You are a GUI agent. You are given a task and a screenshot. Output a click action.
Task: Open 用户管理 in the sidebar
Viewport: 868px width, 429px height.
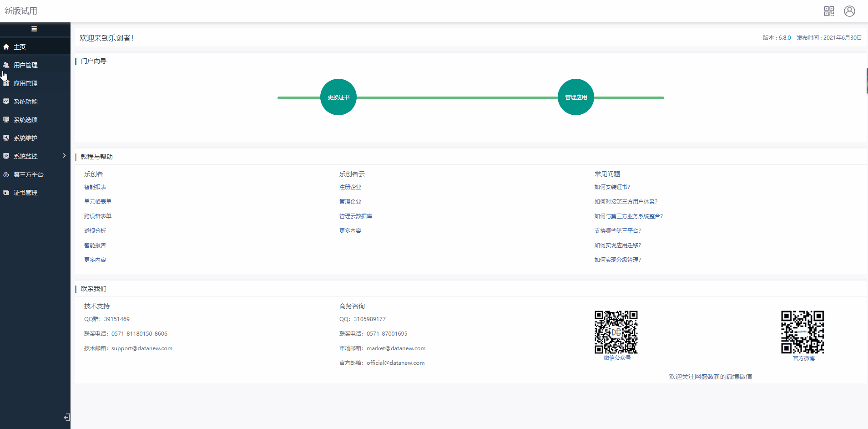click(x=25, y=65)
